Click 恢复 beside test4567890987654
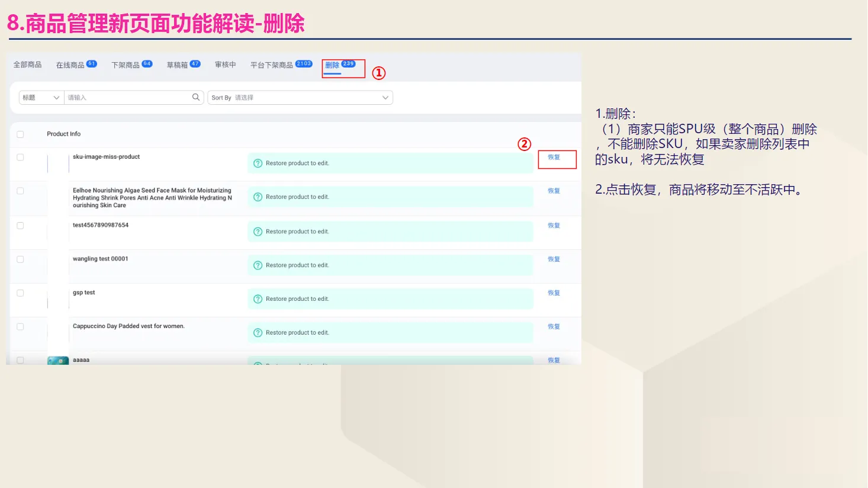Image resolution: width=868 pixels, height=488 pixels. click(x=553, y=225)
